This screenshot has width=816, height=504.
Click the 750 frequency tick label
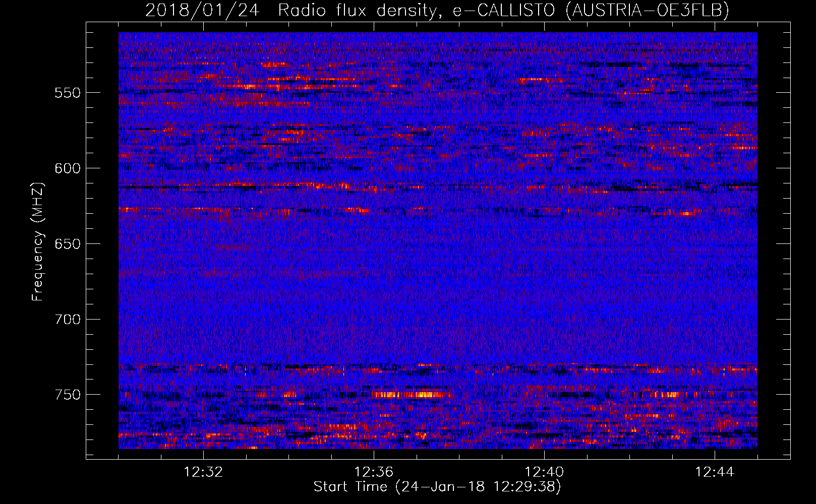tap(68, 395)
